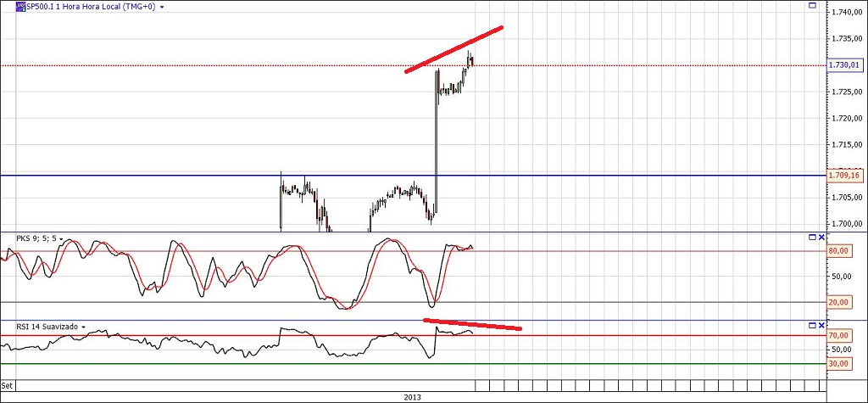868x403 pixels.
Task: Click the SP500.I instrument icon
Action: pos(21,7)
